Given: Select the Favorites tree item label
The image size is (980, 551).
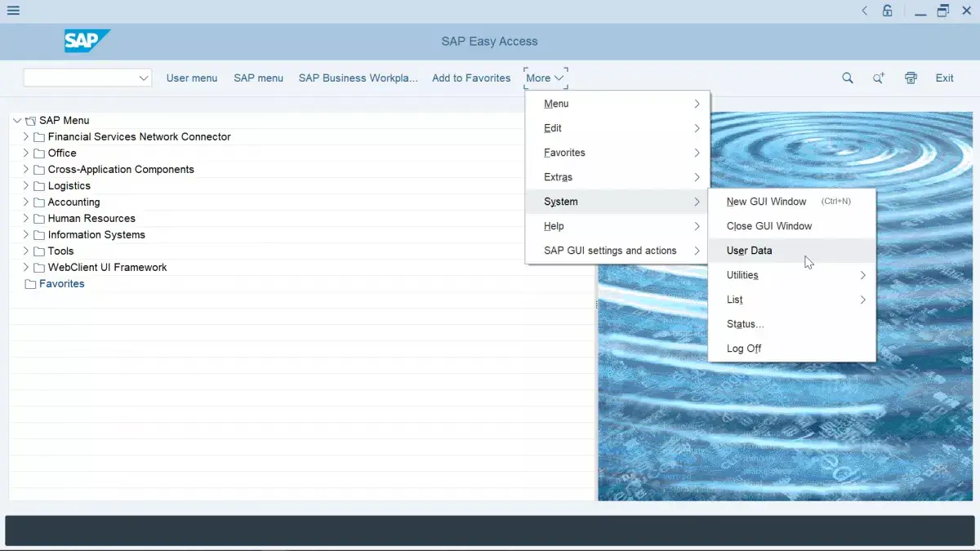Looking at the screenshot, I should (x=62, y=284).
